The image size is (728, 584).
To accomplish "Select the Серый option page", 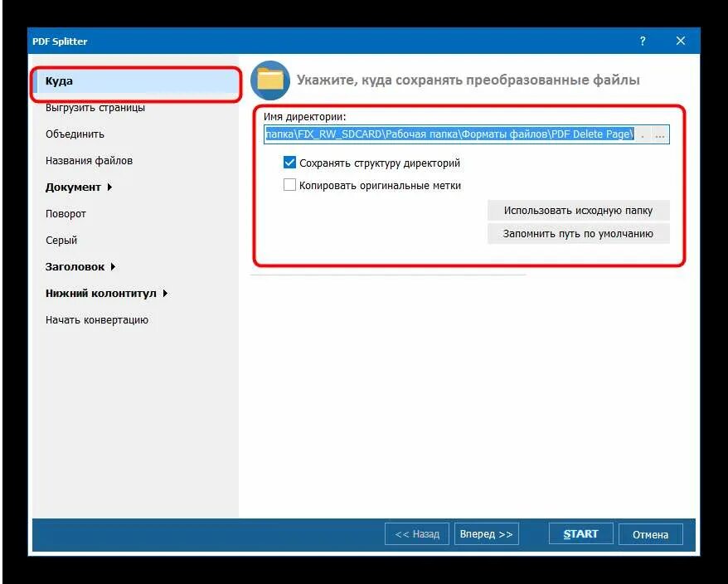I will click(61, 241).
